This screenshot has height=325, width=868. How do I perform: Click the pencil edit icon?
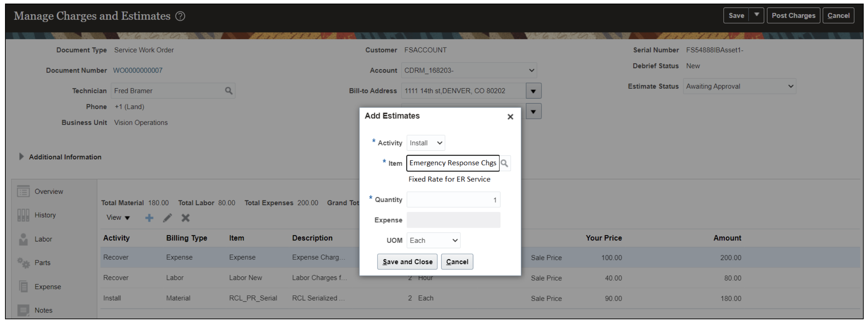click(167, 218)
